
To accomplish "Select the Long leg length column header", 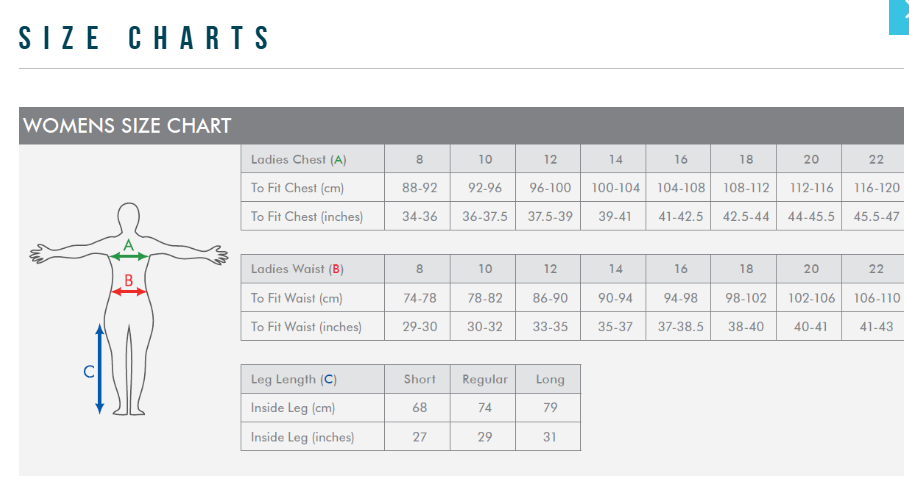I will [550, 379].
